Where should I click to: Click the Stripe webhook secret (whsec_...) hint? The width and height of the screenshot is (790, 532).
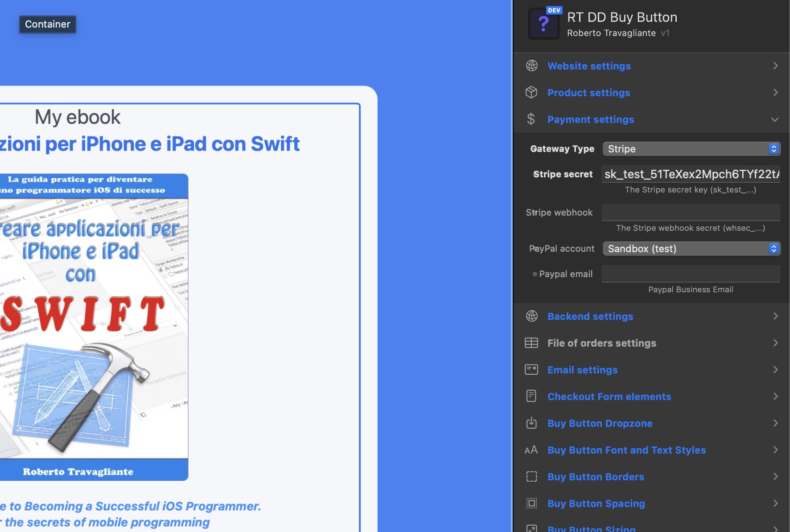[691, 228]
